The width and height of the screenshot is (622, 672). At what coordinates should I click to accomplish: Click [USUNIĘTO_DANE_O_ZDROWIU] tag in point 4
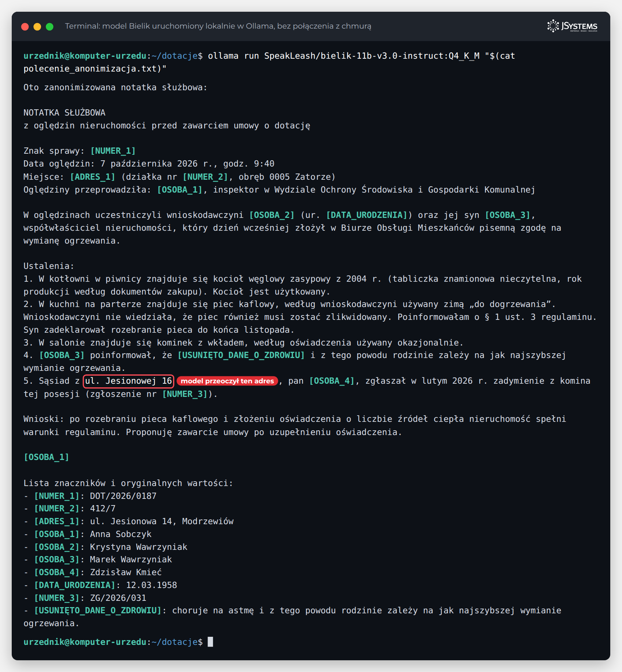coord(241,355)
